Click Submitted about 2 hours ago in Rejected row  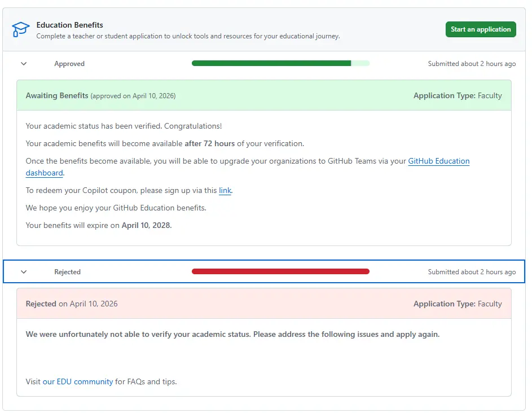tap(472, 272)
